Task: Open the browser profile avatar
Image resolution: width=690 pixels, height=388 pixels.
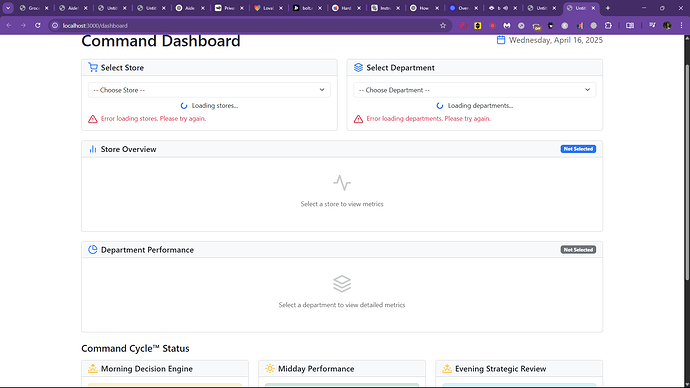Action: pos(667,26)
